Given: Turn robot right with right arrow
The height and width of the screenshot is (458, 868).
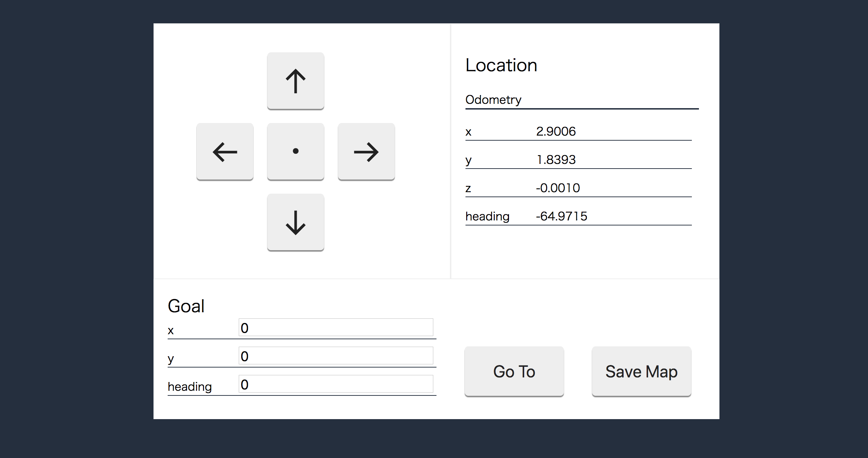Looking at the screenshot, I should 366,152.
